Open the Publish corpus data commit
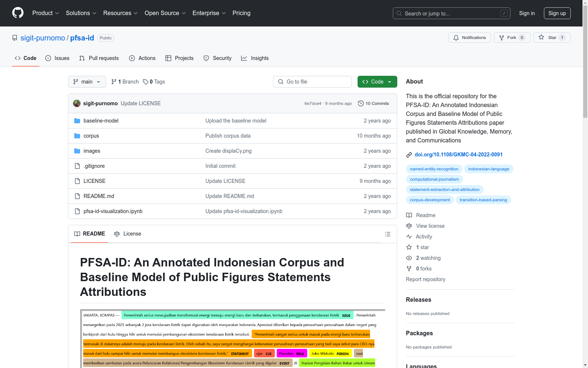Viewport: 588px width, 368px height. 228,136
